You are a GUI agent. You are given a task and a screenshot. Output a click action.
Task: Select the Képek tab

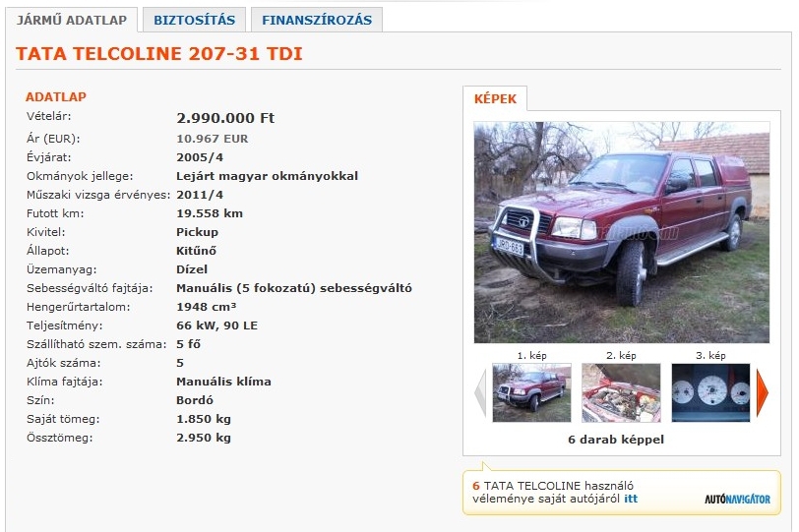[495, 98]
